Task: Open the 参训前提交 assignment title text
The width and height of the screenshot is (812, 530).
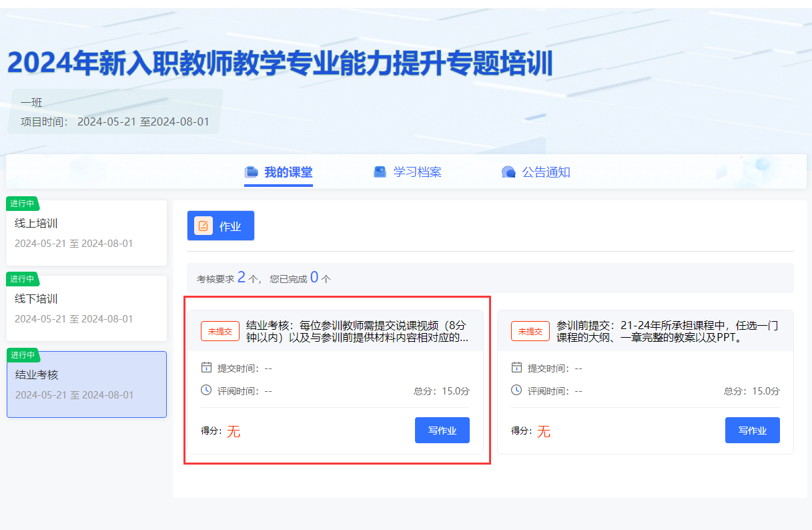Action: (667, 331)
